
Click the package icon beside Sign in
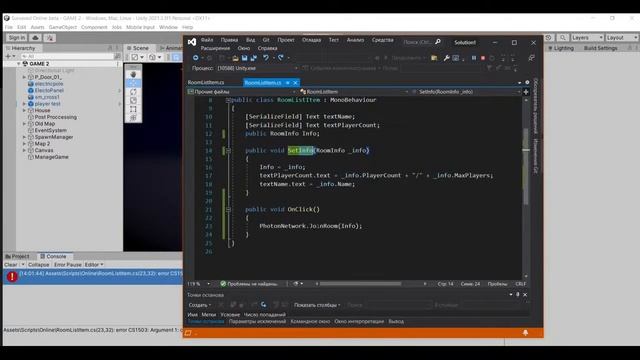50,38
